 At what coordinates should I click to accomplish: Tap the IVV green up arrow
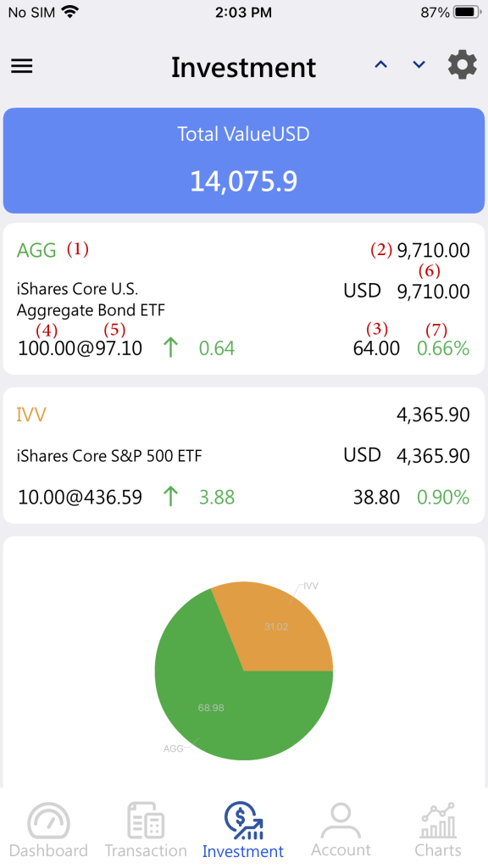point(170,497)
